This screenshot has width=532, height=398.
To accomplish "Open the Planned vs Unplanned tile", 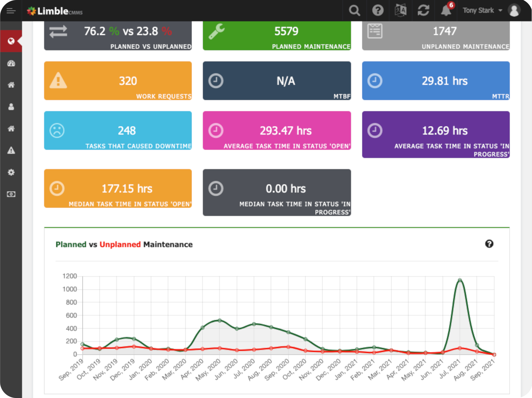I will [x=118, y=36].
